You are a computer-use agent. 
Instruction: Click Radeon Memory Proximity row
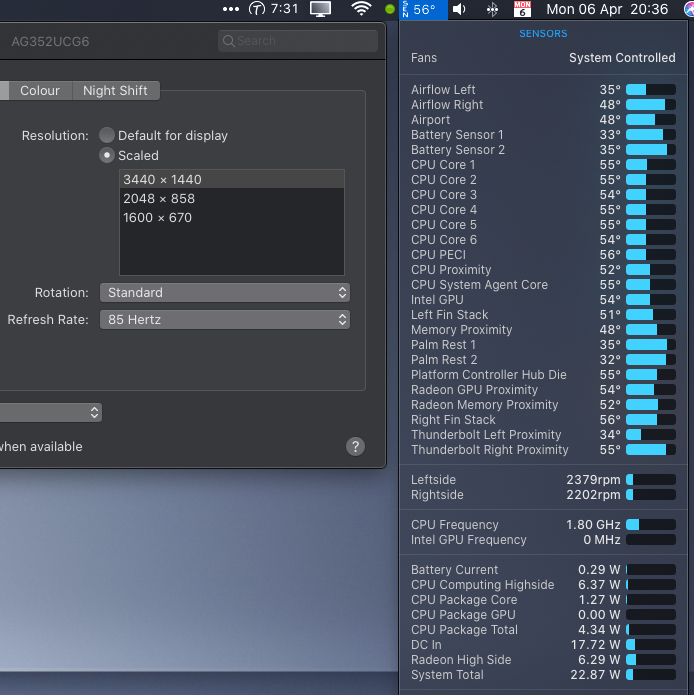(x=543, y=405)
